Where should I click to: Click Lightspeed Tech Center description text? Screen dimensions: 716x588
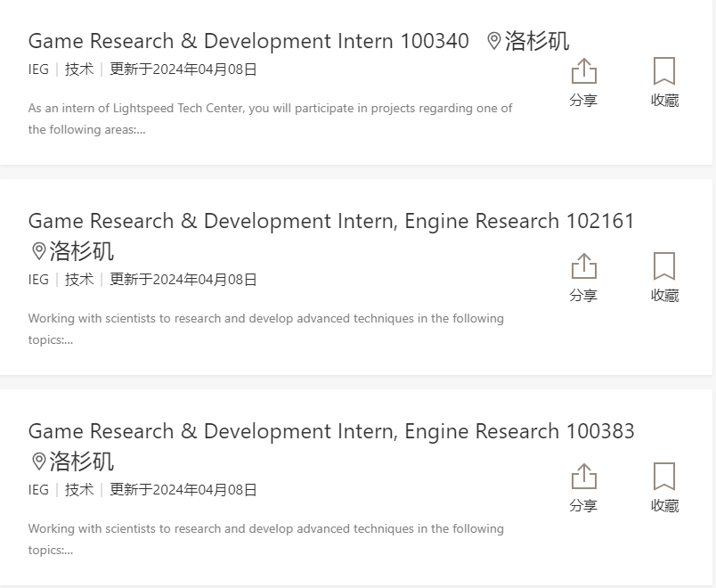pyautogui.click(x=271, y=118)
